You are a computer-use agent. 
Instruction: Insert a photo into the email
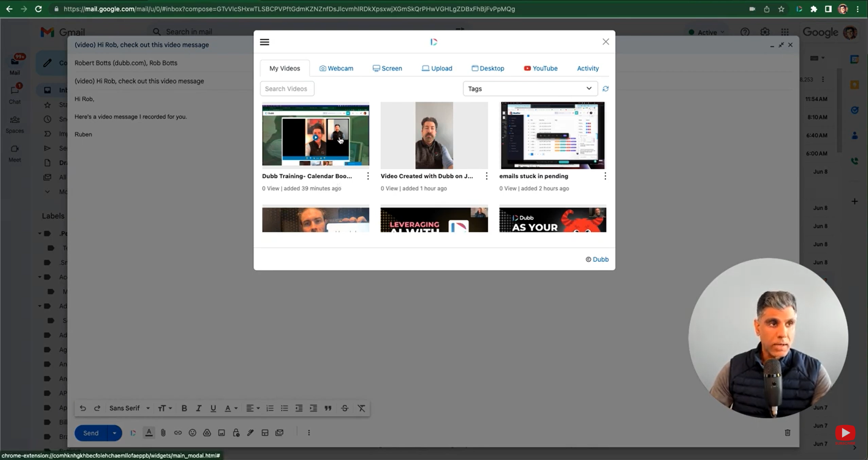[221, 433]
